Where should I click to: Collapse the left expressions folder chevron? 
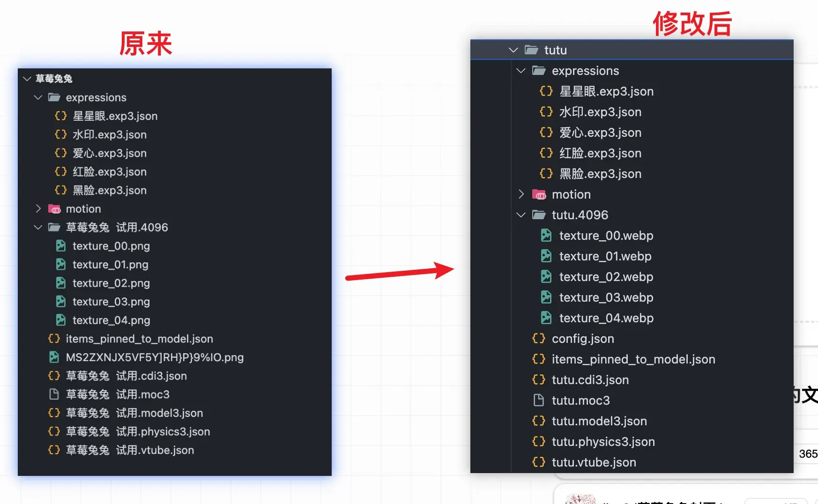click(38, 97)
